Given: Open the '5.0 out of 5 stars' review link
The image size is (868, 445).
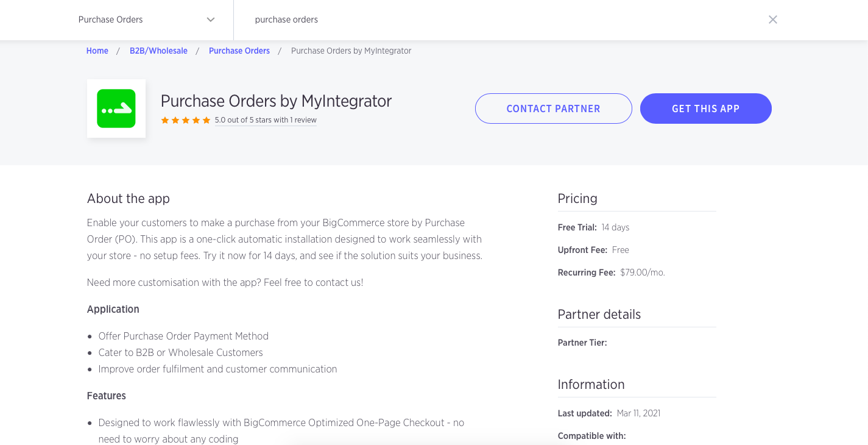Looking at the screenshot, I should point(266,120).
